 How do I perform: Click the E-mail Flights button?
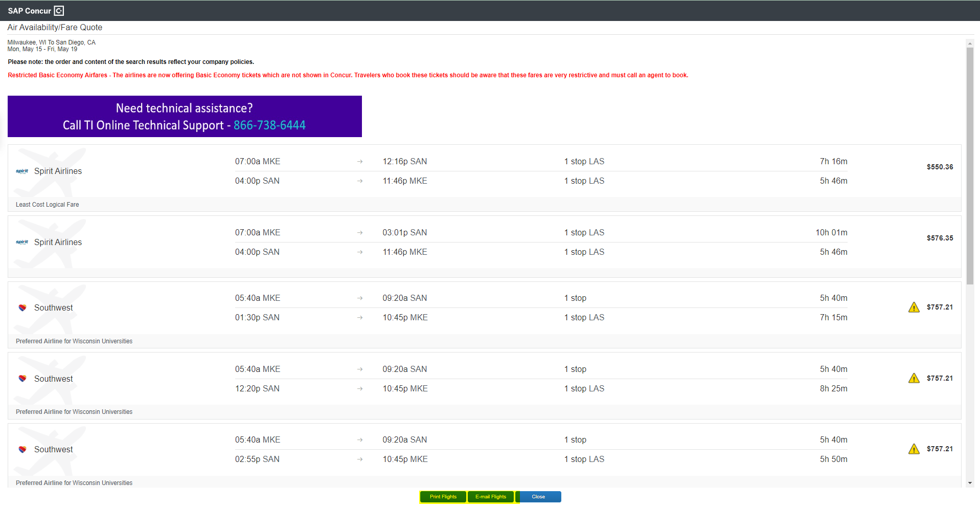tap(491, 497)
